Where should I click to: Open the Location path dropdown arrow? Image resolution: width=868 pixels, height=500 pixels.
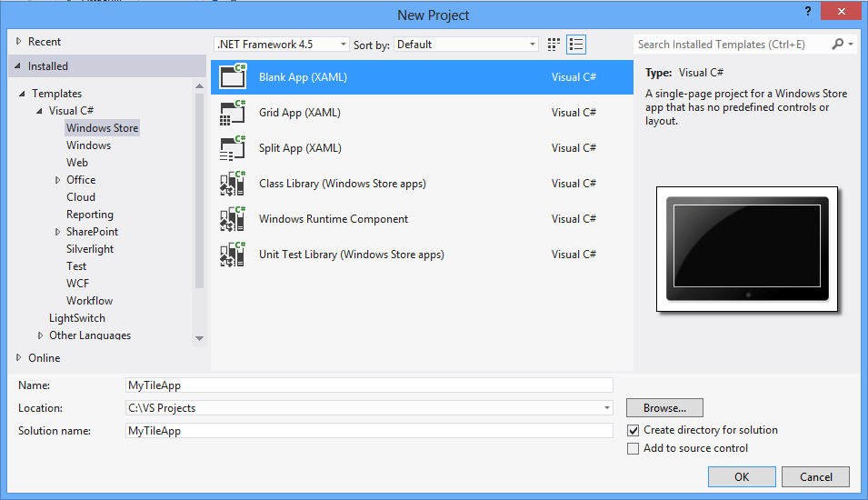607,408
